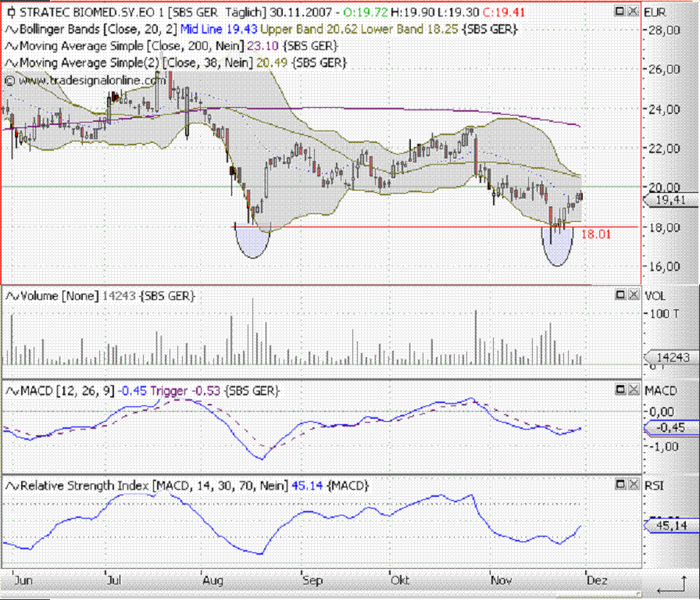Image resolution: width=700 pixels, height=600 pixels.
Task: Close the Relative Strength Index panel
Action: [634, 484]
